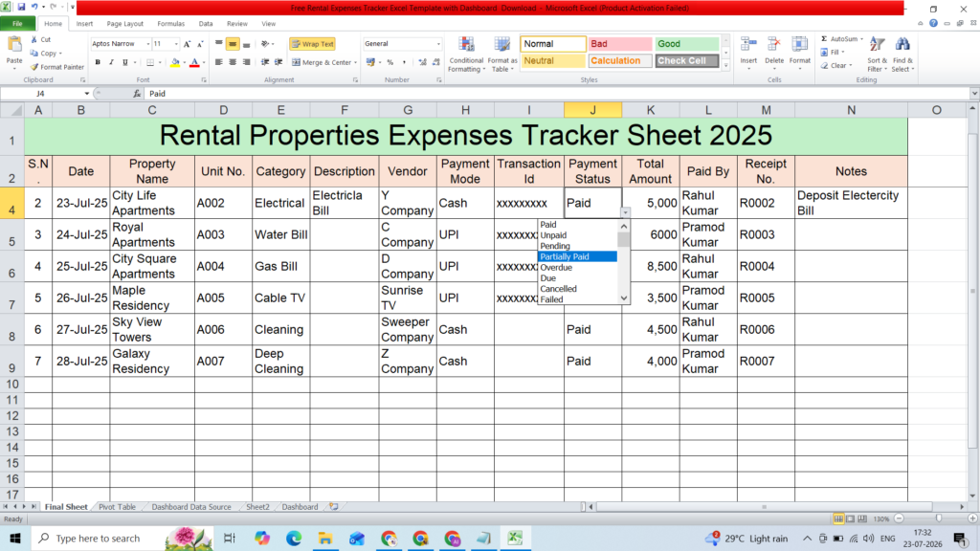
Task: Click the Paste icon in Clipboard group
Action: point(13,46)
